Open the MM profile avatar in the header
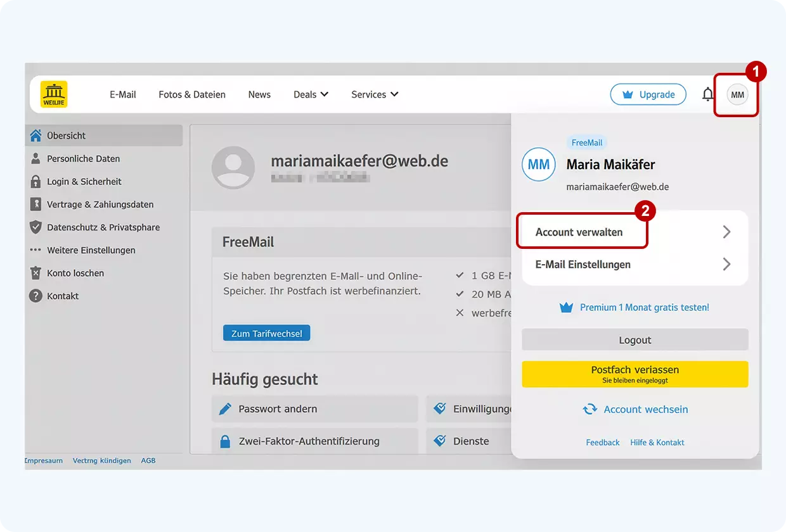This screenshot has width=786, height=532. click(x=737, y=94)
